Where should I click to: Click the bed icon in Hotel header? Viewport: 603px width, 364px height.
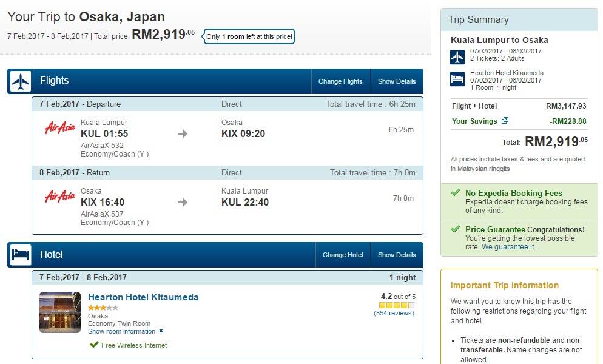coord(21,255)
